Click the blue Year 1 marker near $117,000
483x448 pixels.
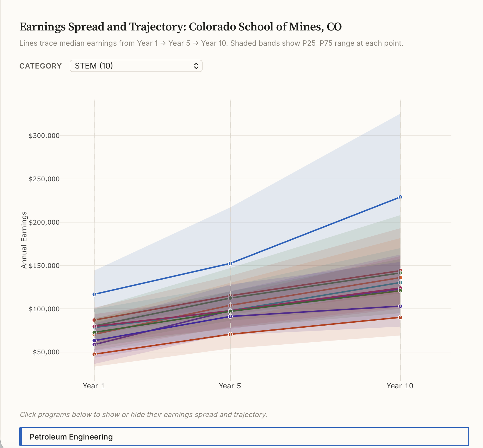94,294
